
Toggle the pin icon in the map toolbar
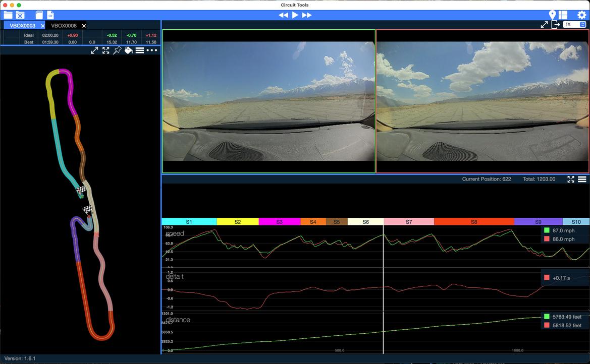(117, 50)
